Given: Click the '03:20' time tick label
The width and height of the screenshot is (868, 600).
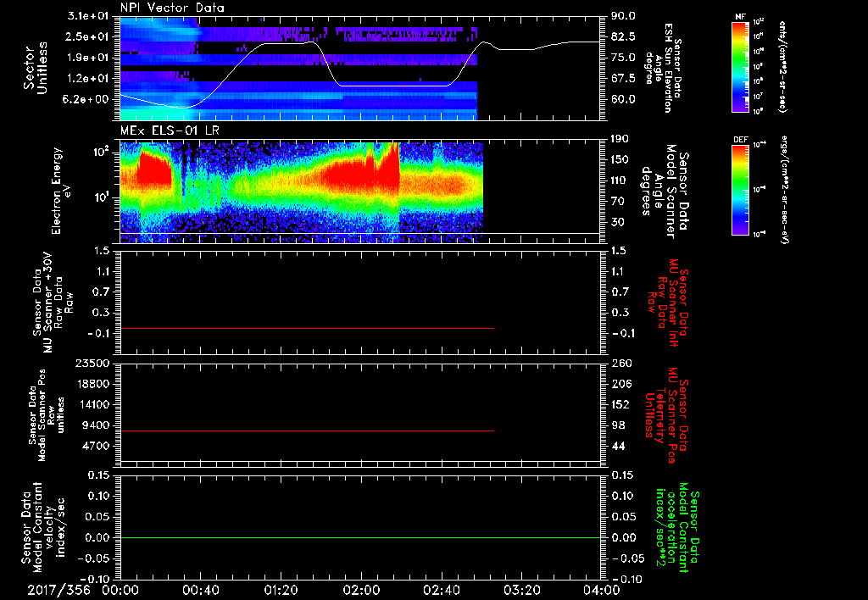Looking at the screenshot, I should click(521, 591).
